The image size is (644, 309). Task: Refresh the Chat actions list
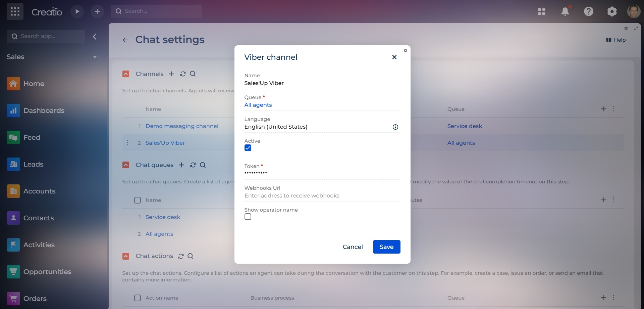pyautogui.click(x=181, y=256)
